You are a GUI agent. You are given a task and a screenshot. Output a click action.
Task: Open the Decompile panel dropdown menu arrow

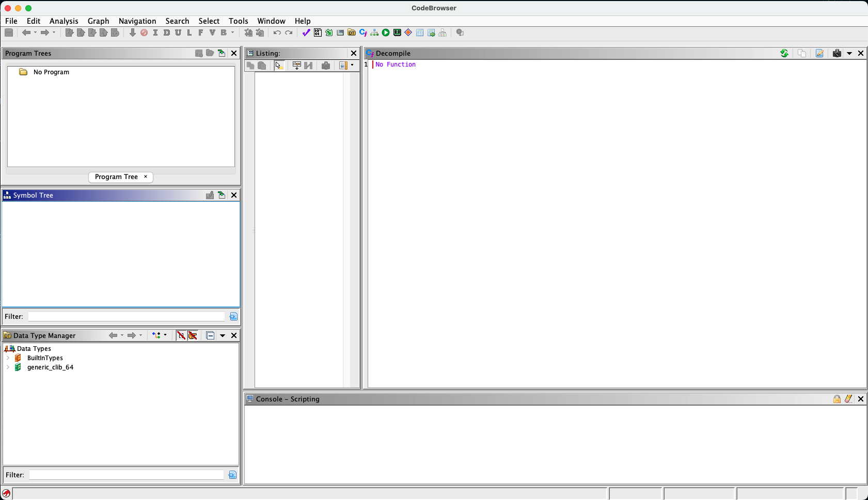pyautogui.click(x=849, y=53)
